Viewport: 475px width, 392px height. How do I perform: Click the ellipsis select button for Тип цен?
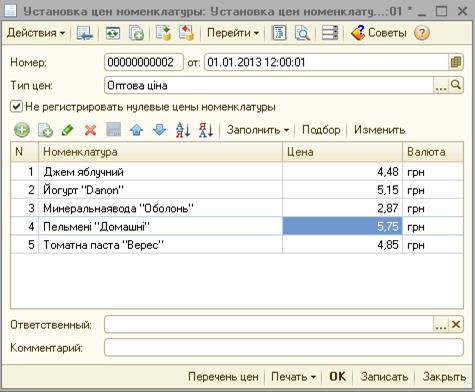[x=441, y=86]
